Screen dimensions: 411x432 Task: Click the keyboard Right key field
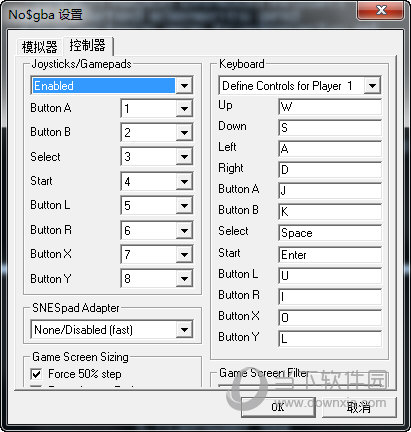tap(330, 170)
